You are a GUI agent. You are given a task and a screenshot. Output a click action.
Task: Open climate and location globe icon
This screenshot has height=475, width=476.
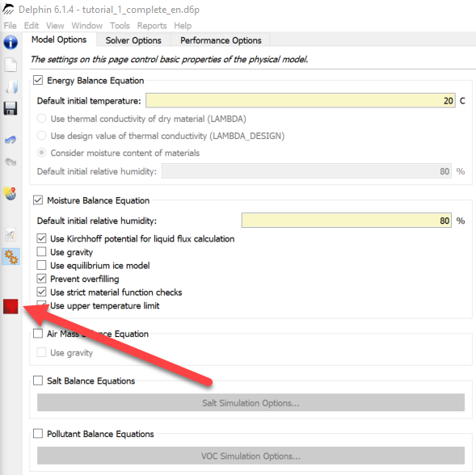pos(11,194)
